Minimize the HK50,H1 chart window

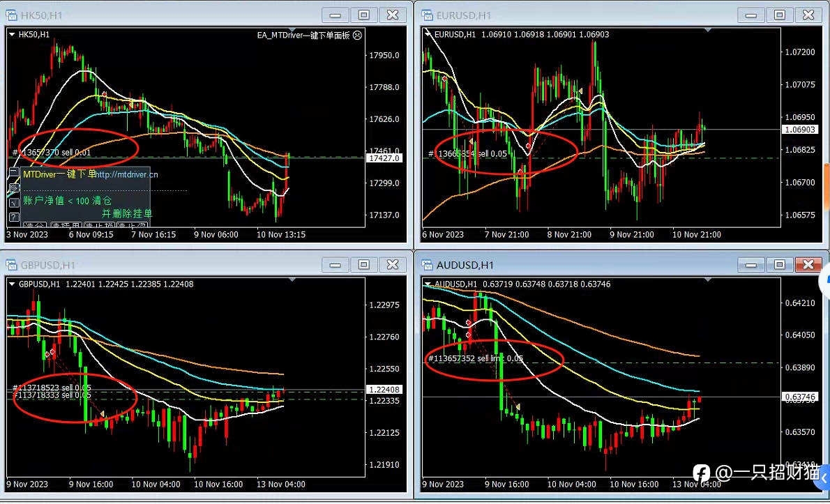[x=335, y=15]
